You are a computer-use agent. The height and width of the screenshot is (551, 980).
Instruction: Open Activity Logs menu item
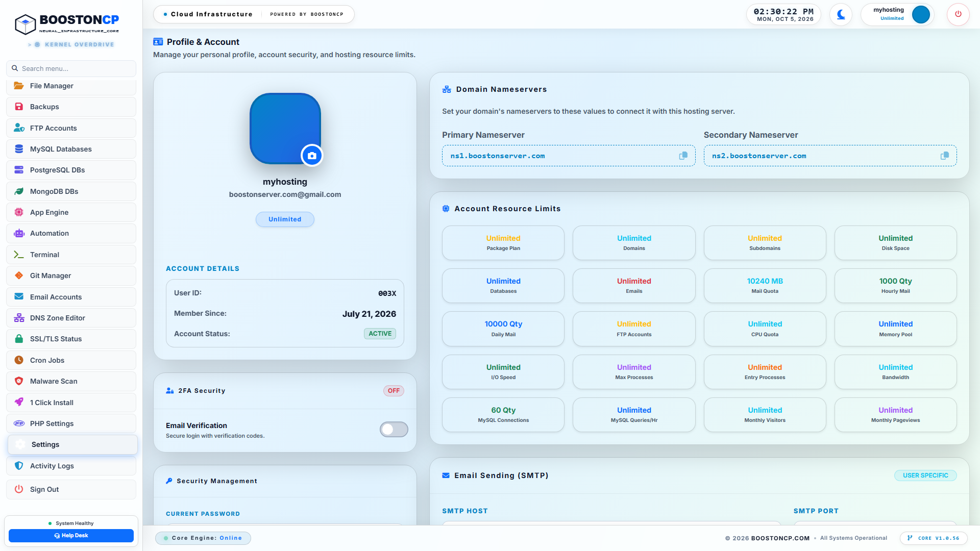click(x=71, y=466)
